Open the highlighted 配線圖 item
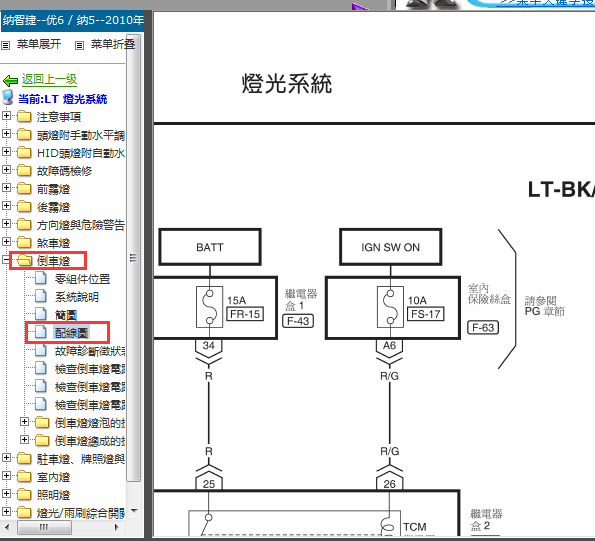The width and height of the screenshot is (595, 541). (71, 333)
